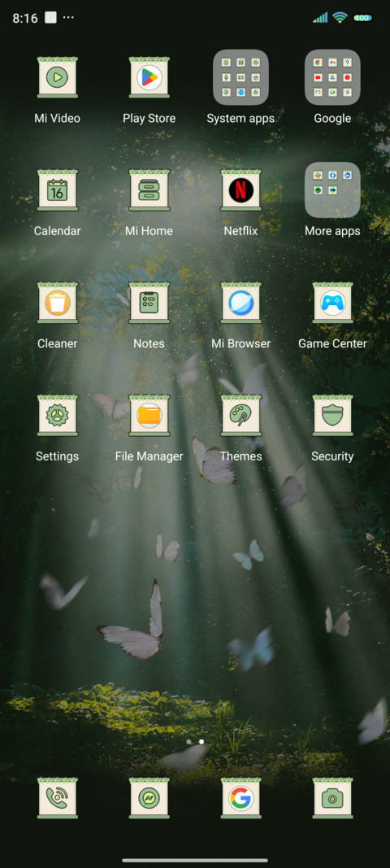Image resolution: width=390 pixels, height=868 pixels.
Task: Open the Phone dialer in the dock
Action: (57, 798)
